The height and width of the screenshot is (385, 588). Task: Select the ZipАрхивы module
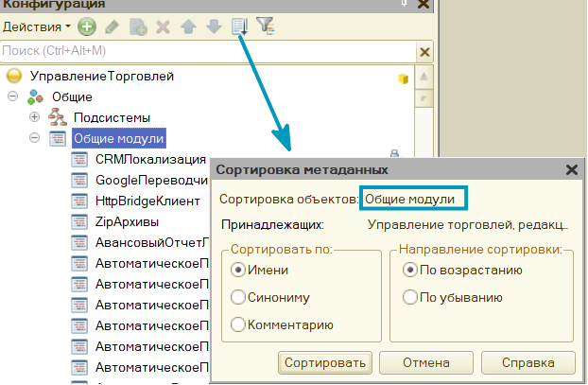tap(127, 221)
